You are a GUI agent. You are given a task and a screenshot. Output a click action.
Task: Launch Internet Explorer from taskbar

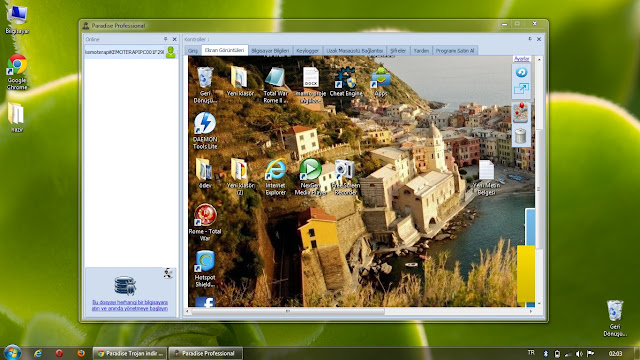38,353
